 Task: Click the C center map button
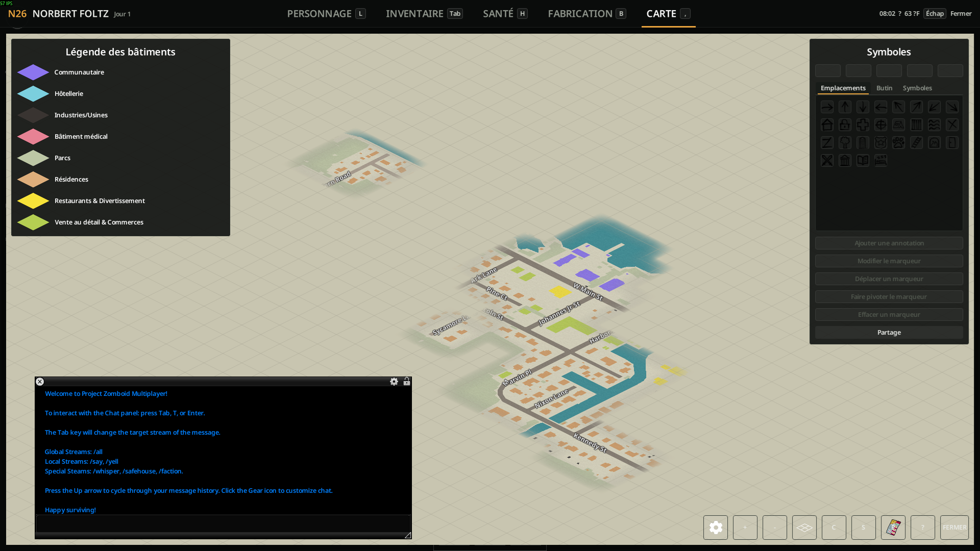point(834,528)
